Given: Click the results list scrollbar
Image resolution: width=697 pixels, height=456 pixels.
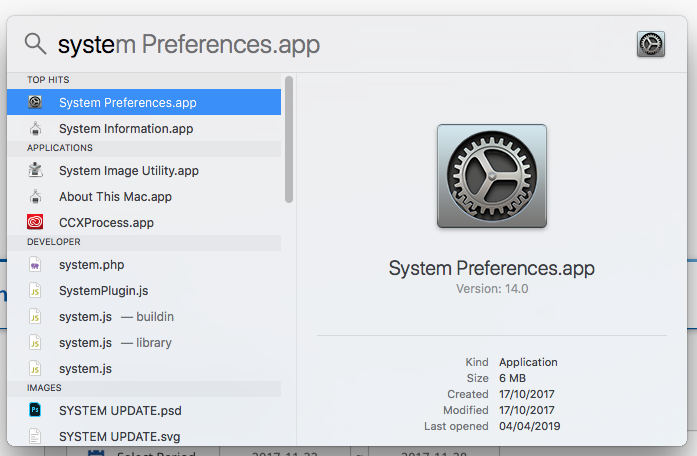Looking at the screenshot, I should pos(289,140).
